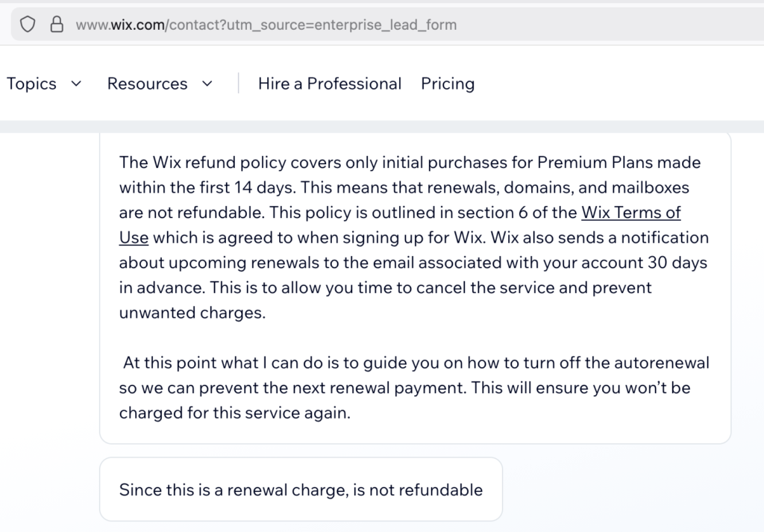Viewport: 764px width, 532px height.
Task: Expand the chevron next to Topics
Action: [x=75, y=84]
